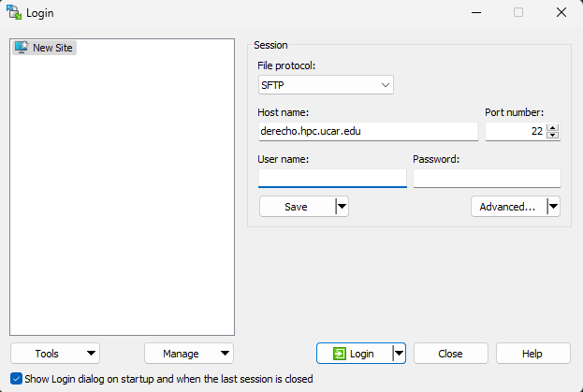The image size is (583, 392).
Task: Select the New Site computer icon
Action: click(21, 48)
